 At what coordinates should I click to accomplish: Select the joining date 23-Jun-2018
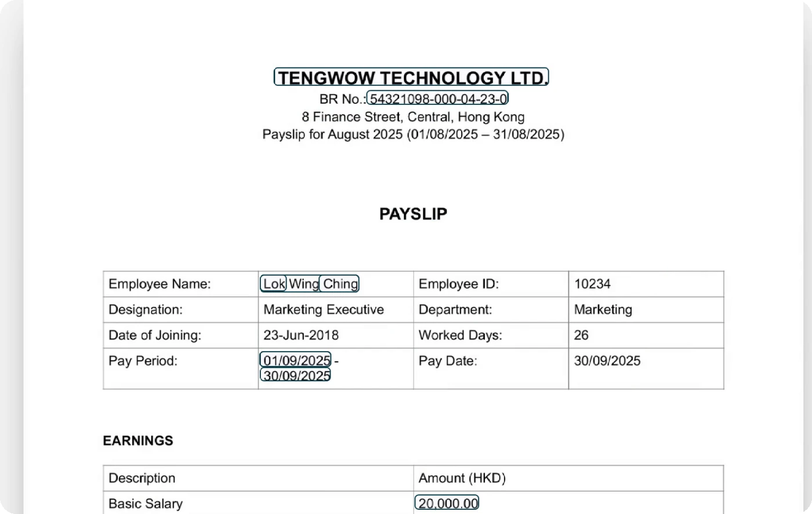coord(301,335)
